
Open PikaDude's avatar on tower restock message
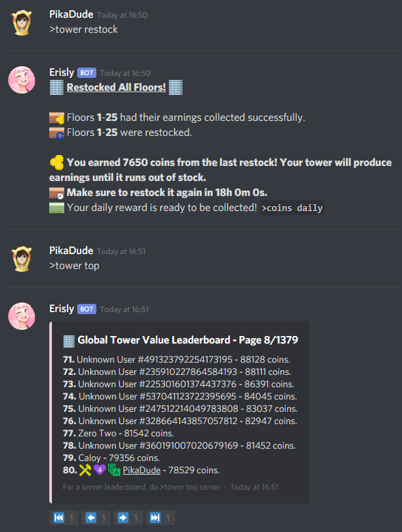coord(22,23)
